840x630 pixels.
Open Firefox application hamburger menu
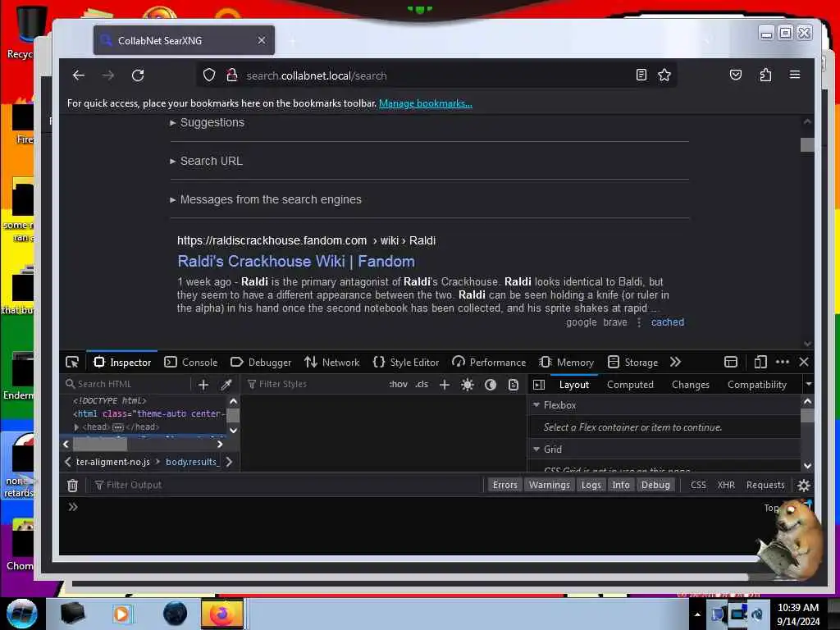[x=794, y=75]
